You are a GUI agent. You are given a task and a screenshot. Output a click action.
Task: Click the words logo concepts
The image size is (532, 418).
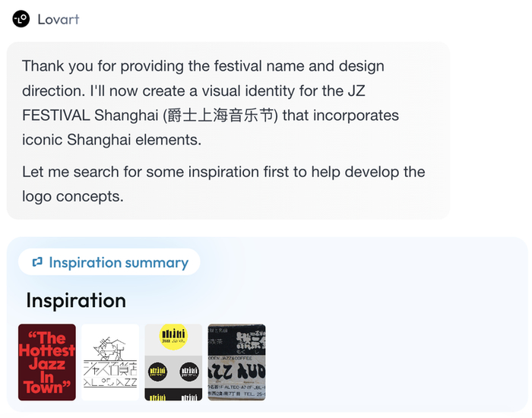click(72, 196)
